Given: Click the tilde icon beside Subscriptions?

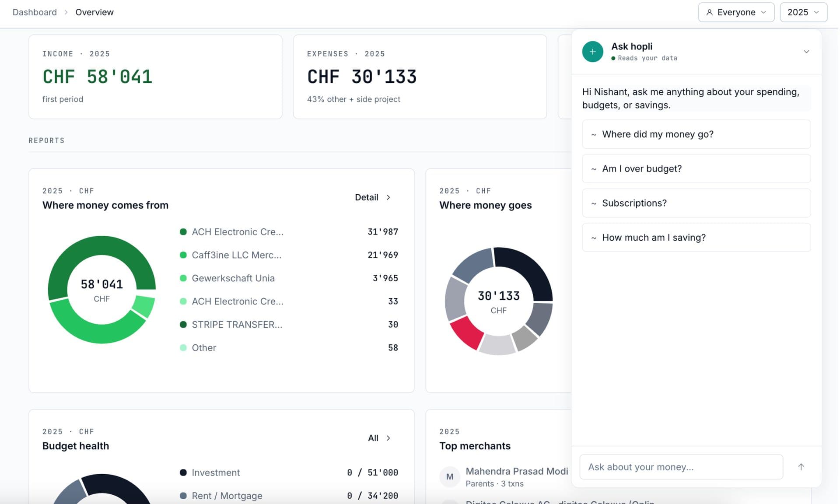Looking at the screenshot, I should click(594, 203).
